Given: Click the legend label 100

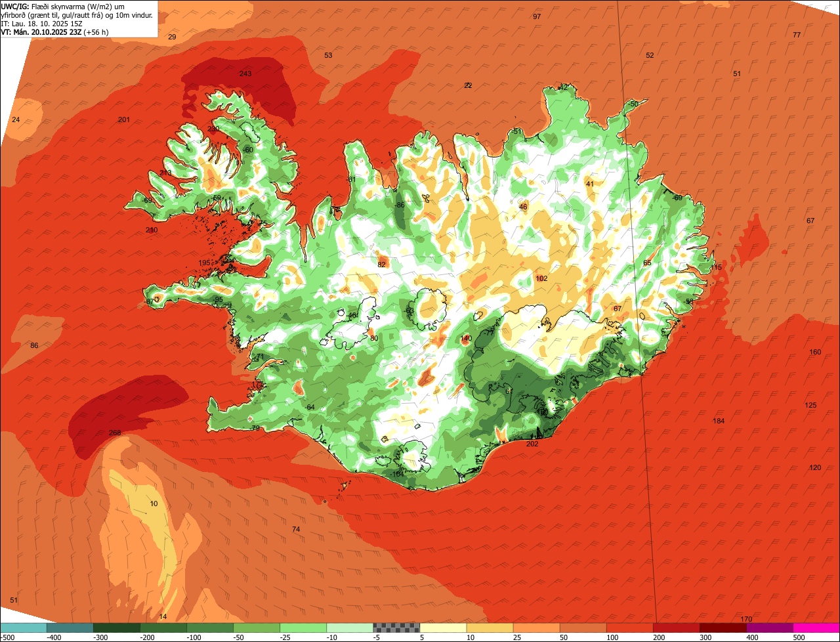Looking at the screenshot, I should (x=613, y=637).
